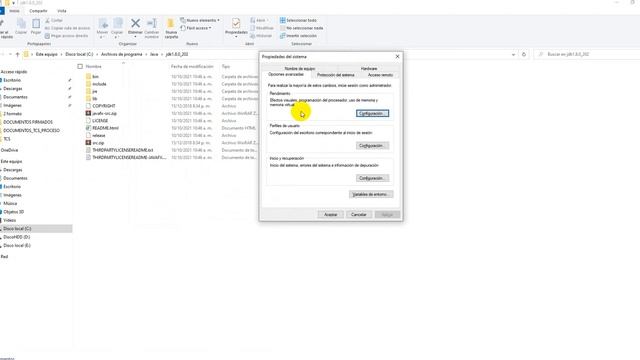Open the Fácil acceso dropdown

196,28
